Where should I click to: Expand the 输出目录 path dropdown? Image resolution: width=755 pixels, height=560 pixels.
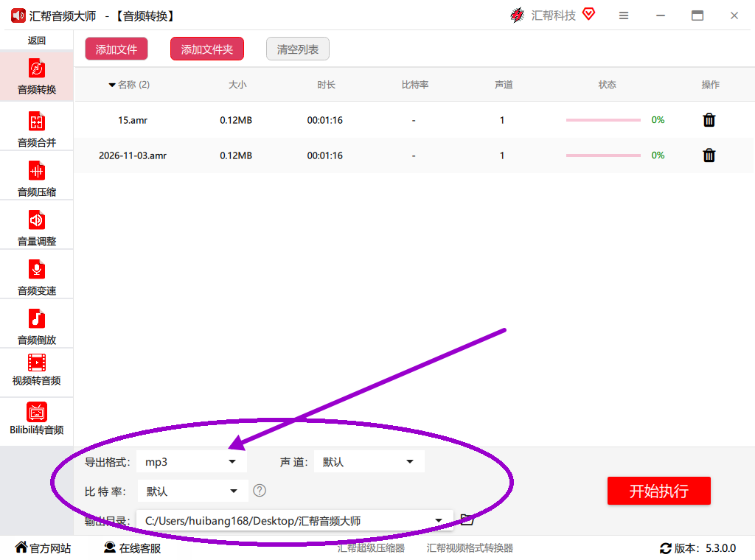coord(295,520)
